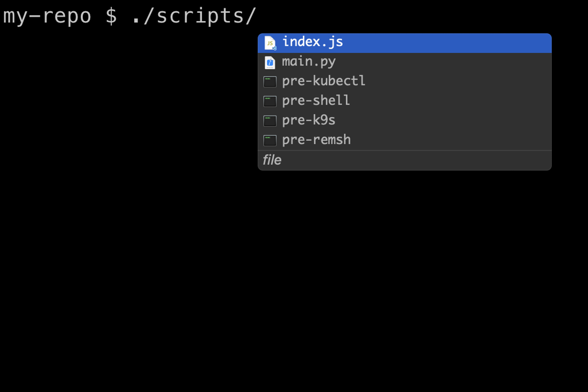Click the executable icon next to pre-shell
Screen dimensions: 588x392
pyautogui.click(x=270, y=101)
